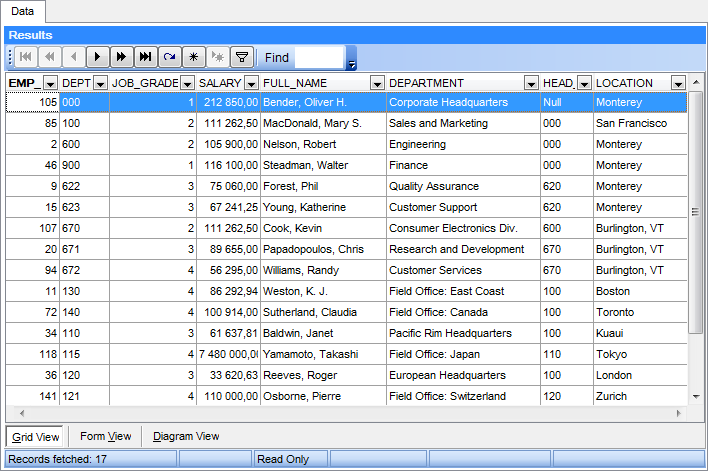Click the next page double-arrow button
Image resolution: width=708 pixels, height=471 pixels.
tap(122, 58)
